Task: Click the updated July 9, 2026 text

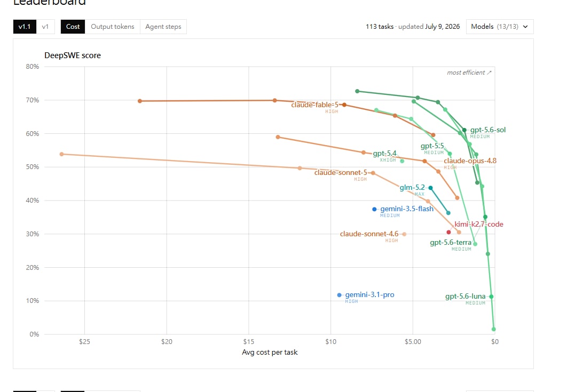Action: 429,27
